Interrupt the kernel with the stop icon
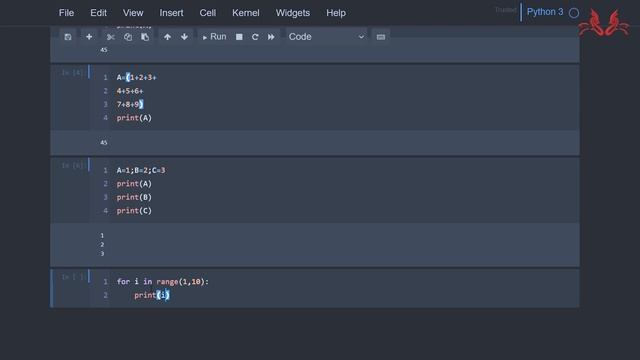The width and height of the screenshot is (640, 360). tap(239, 37)
